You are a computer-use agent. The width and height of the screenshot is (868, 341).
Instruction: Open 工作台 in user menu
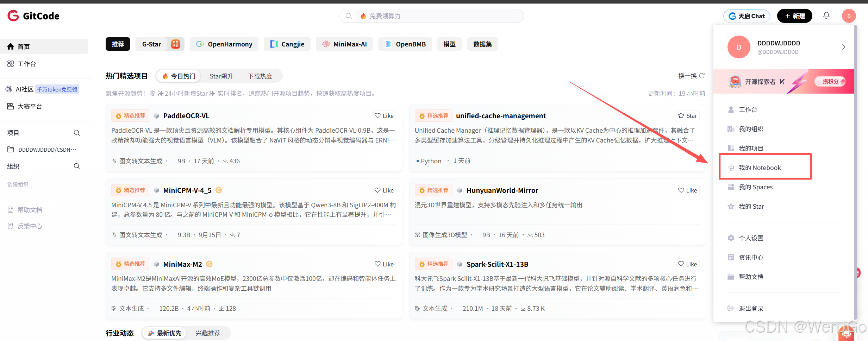[748, 109]
